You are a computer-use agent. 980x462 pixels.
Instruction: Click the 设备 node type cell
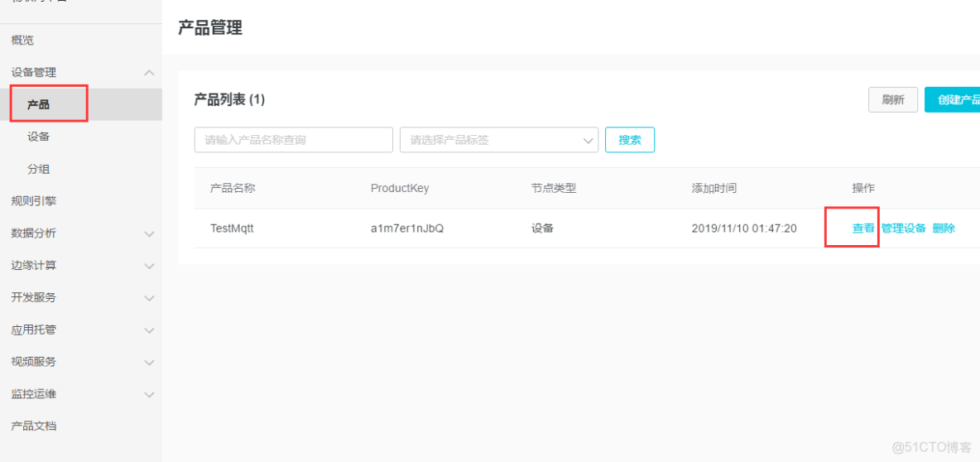(x=542, y=229)
